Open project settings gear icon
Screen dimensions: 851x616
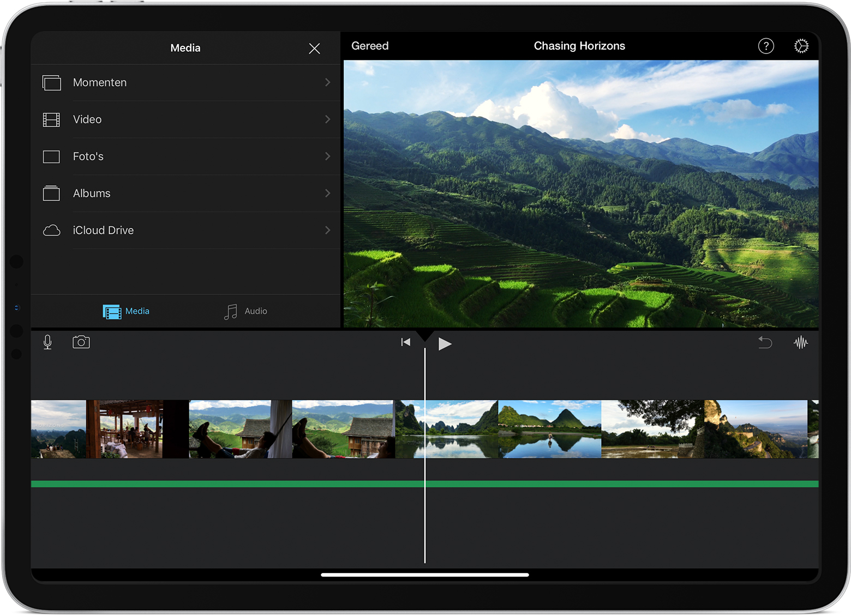801,46
